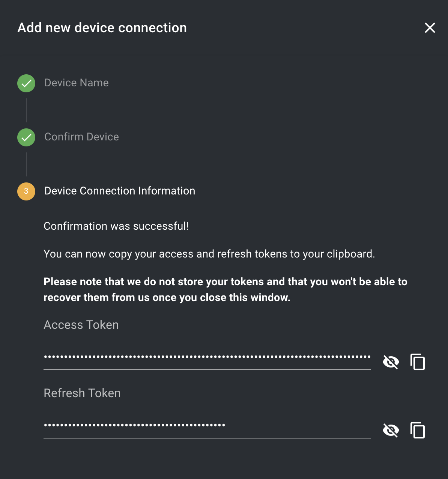Focus the masked Access Token field
The width and height of the screenshot is (448, 479).
tap(207, 358)
